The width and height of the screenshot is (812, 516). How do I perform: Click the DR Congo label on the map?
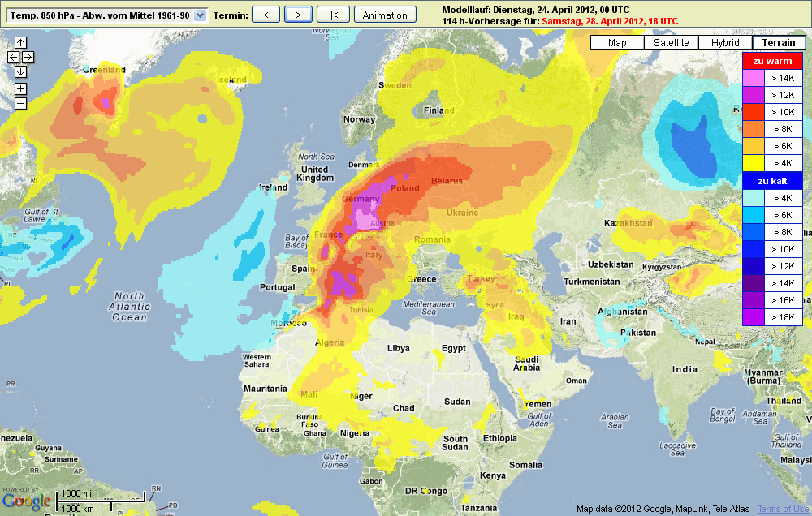426,491
